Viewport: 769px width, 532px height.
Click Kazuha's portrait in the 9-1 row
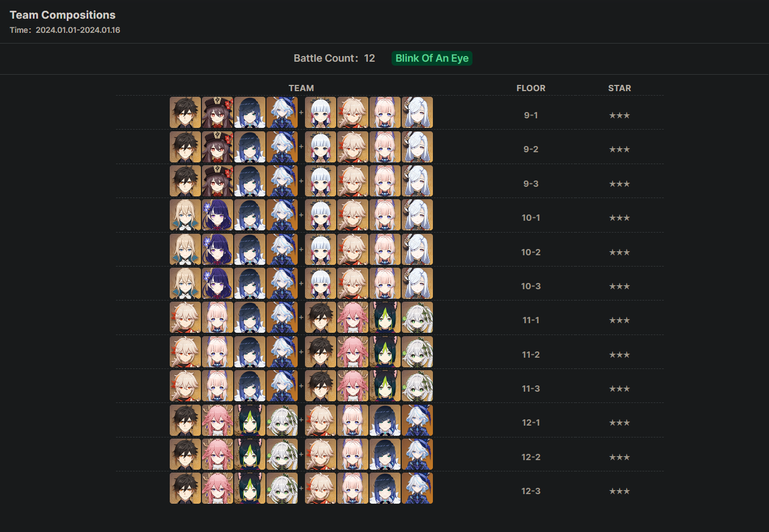click(353, 113)
